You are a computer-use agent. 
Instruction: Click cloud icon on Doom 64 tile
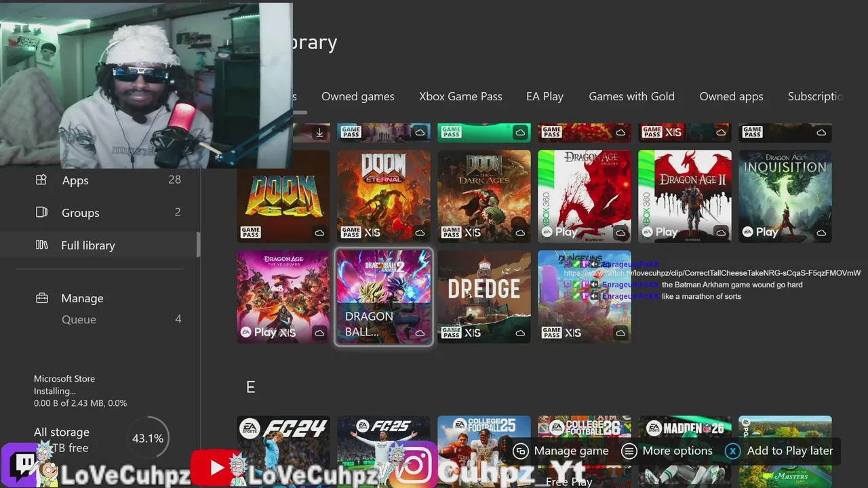pyautogui.click(x=319, y=232)
